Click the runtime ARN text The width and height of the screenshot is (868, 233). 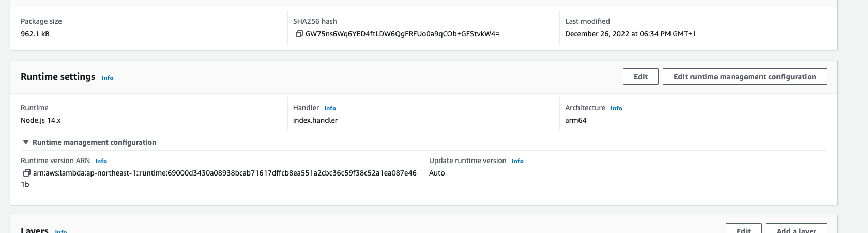(224, 173)
